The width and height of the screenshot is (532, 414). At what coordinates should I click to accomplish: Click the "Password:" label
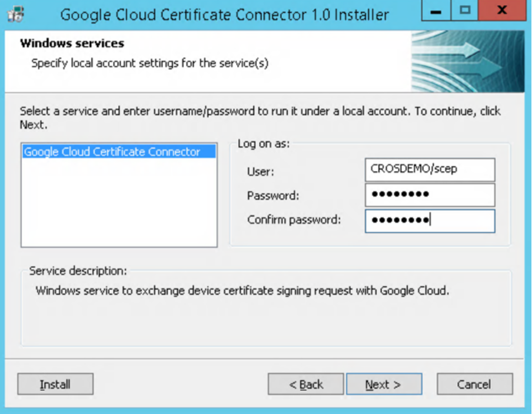point(273,196)
